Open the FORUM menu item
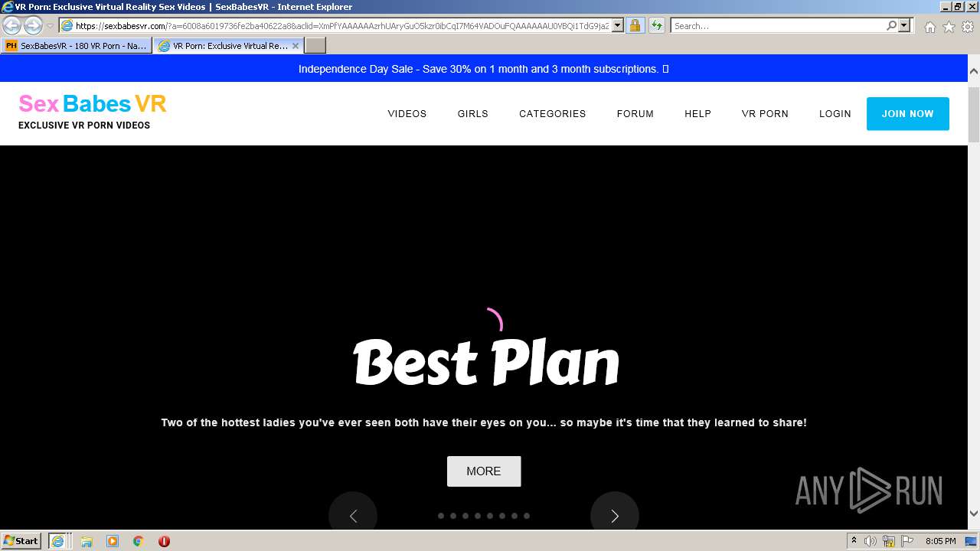This screenshot has width=980, height=551. 635,113
